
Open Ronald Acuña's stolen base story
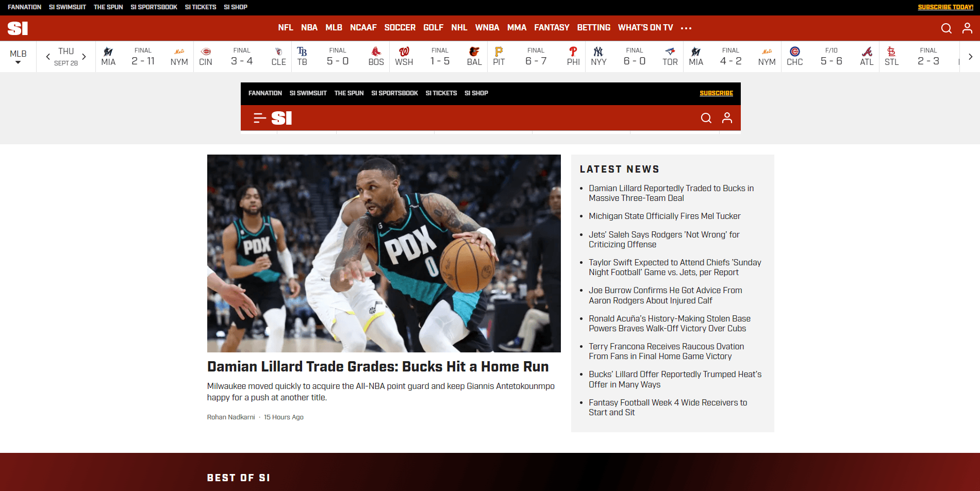pyautogui.click(x=670, y=324)
